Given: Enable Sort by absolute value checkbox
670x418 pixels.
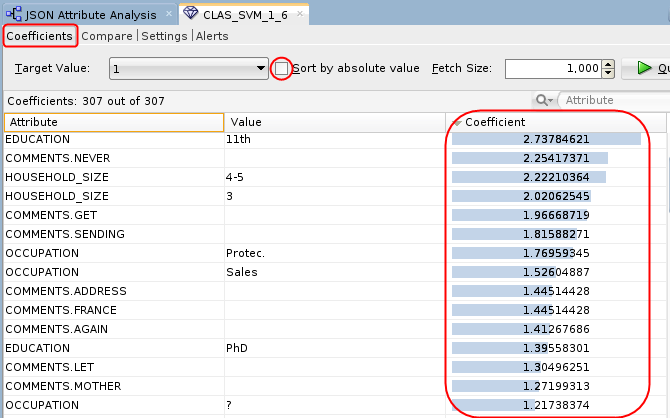Looking at the screenshot, I should [281, 68].
